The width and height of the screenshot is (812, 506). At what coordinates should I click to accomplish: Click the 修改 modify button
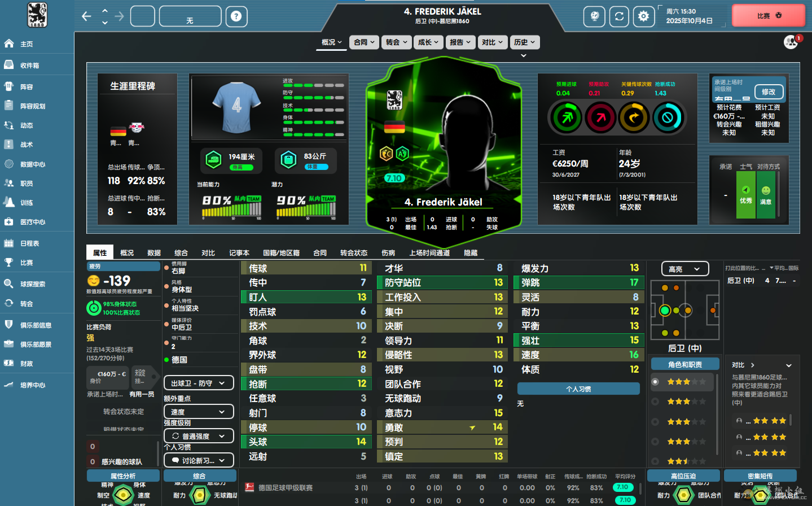(x=769, y=91)
